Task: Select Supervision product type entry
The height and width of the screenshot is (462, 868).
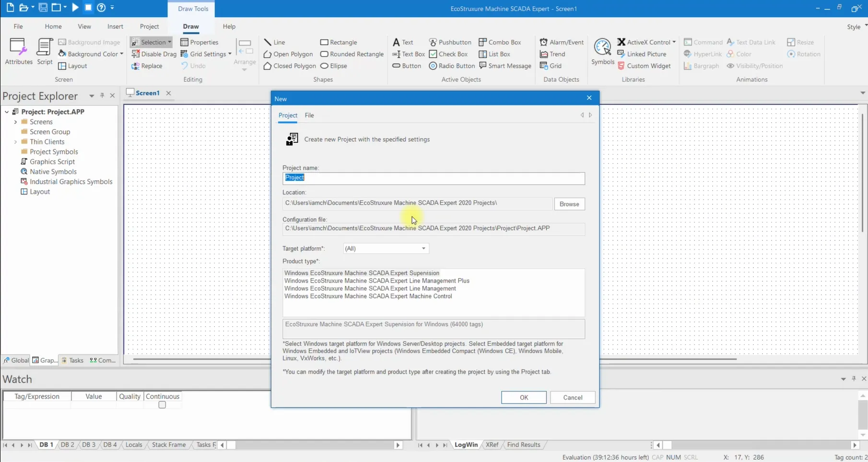Action: pos(362,273)
